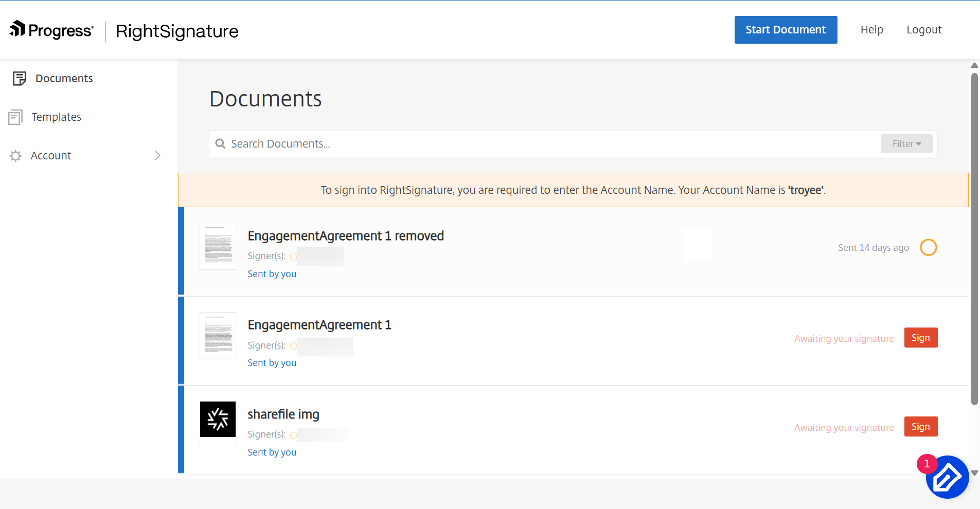Image resolution: width=980 pixels, height=509 pixels.
Task: Click scrollbar up arrow
Action: coord(974,65)
